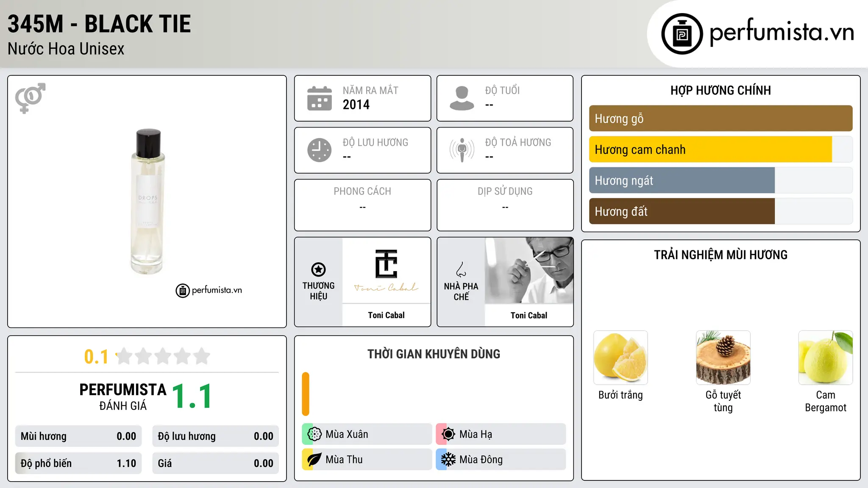Click the 'HỢP HƯƠNG CHÍNH' heading
Image resolution: width=868 pixels, height=488 pixels.
tap(721, 91)
